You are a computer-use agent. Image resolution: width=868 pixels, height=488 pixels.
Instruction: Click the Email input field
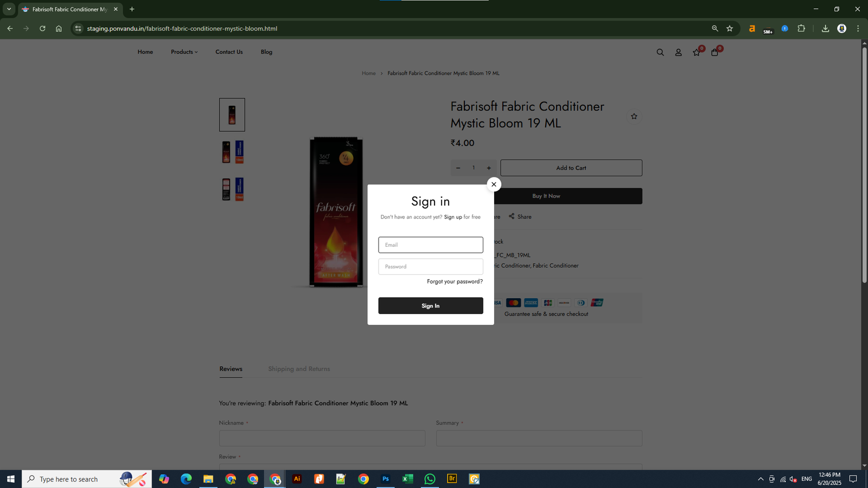[x=430, y=245]
